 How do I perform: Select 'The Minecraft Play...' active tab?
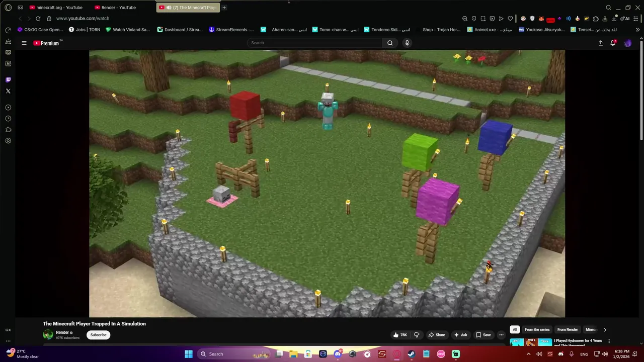point(187,8)
